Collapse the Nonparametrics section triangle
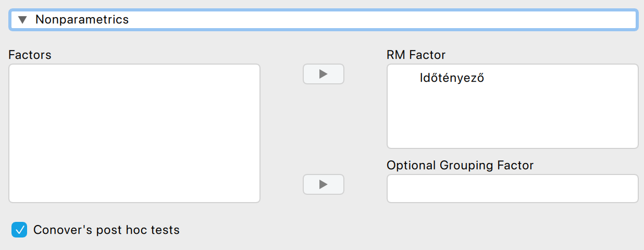 [x=22, y=20]
